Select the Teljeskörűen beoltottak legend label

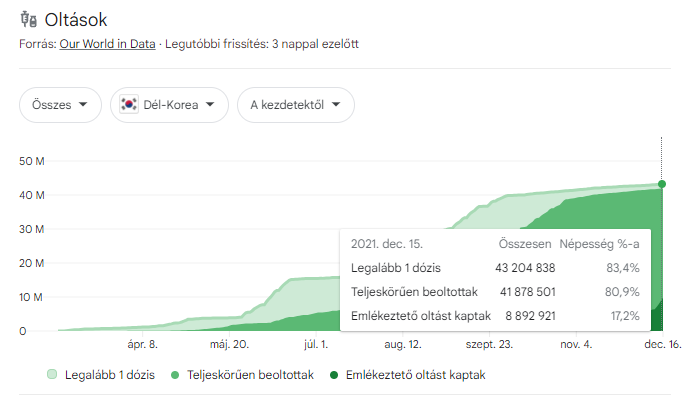point(246,375)
